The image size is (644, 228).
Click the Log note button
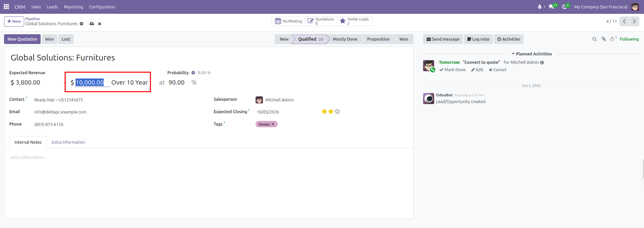[478, 39]
